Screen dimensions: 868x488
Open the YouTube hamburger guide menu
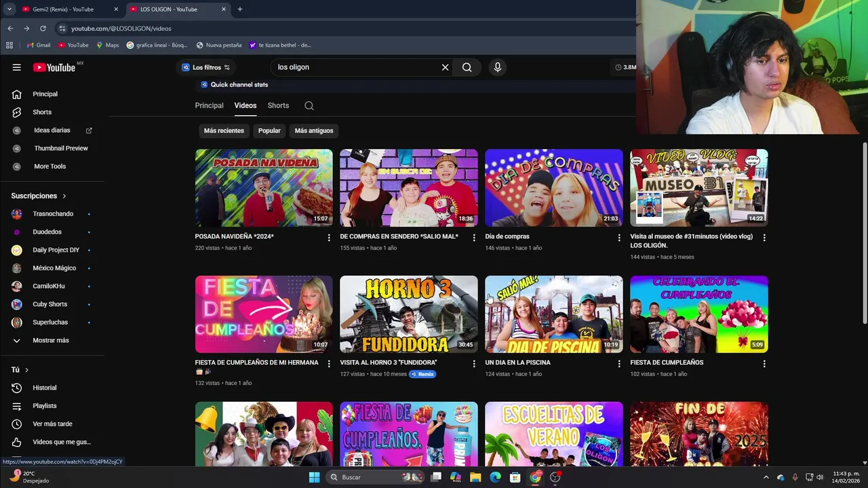pos(16,67)
